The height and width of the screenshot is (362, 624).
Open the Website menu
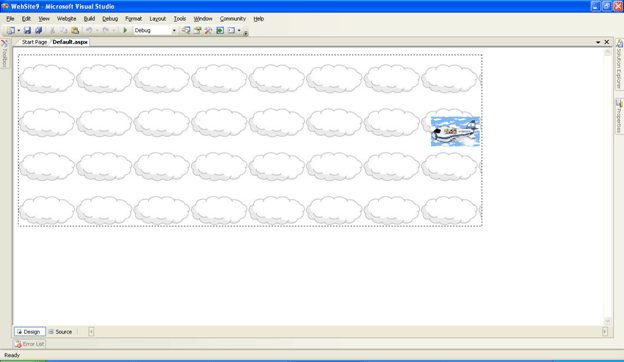coord(66,19)
